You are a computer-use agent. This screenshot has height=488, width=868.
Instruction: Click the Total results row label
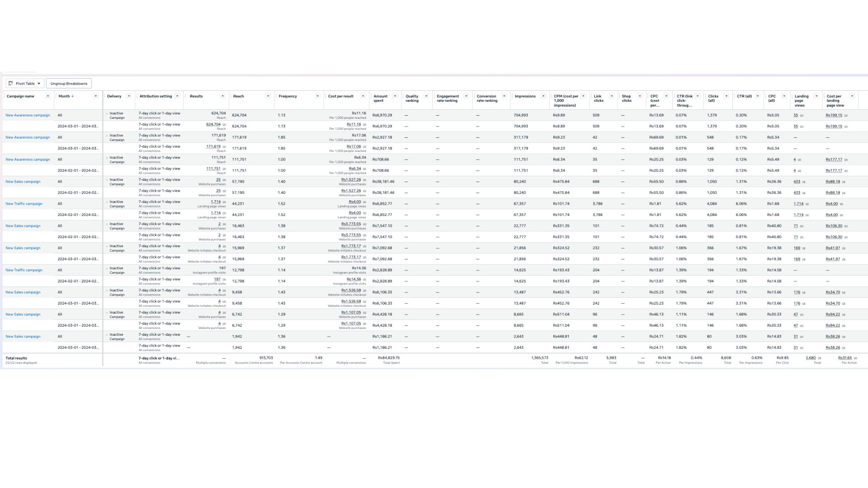(x=16, y=358)
